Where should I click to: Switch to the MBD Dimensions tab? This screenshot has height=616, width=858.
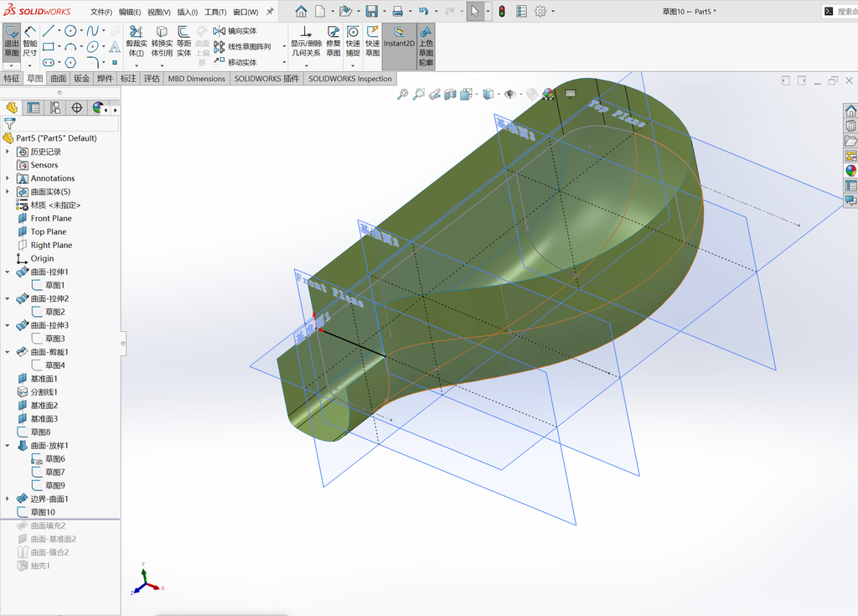(196, 78)
